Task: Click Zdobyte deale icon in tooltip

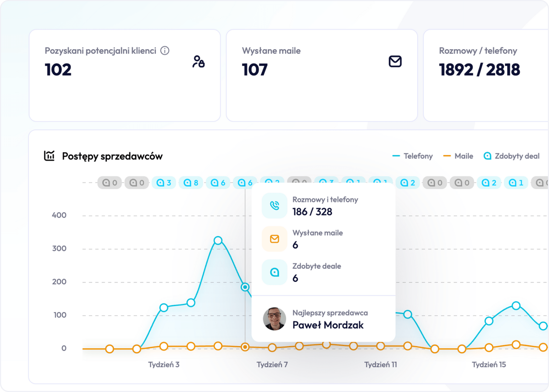Action: (x=274, y=272)
